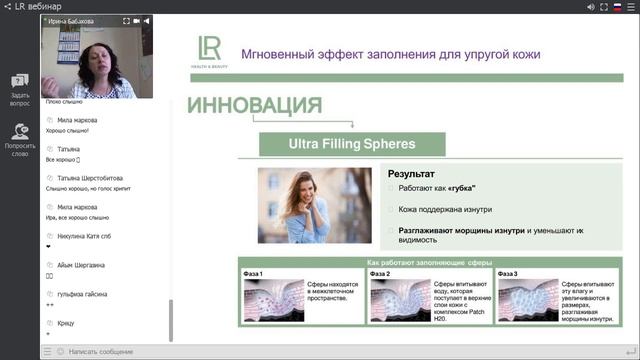Click the bullet 'Кожа поддержана изнутри'

click(445, 209)
